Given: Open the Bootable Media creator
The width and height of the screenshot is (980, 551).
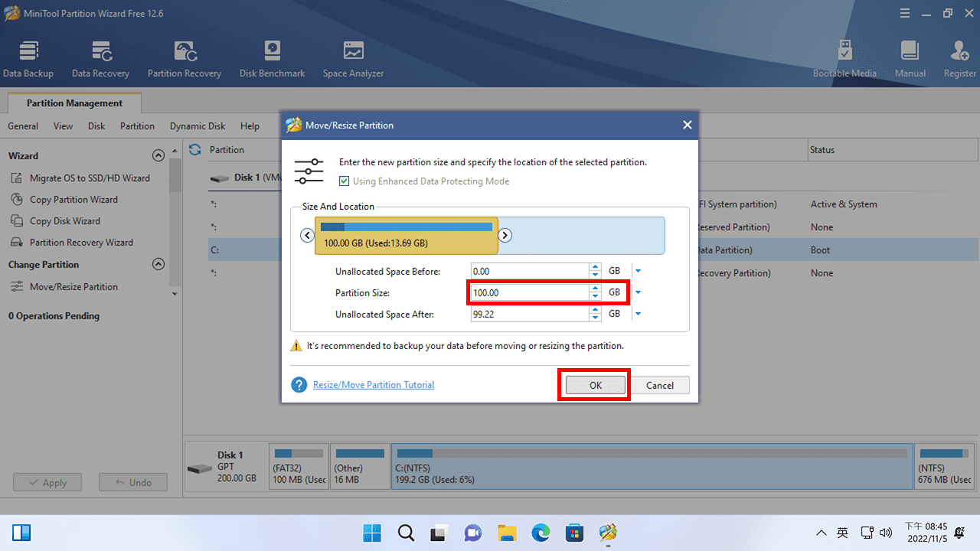Looking at the screenshot, I should 845,57.
